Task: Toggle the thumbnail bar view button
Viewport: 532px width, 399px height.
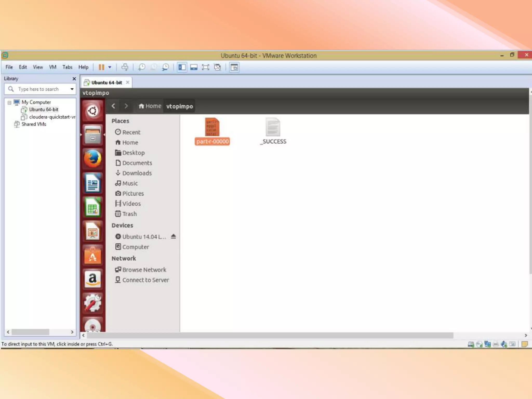Action: [194, 67]
